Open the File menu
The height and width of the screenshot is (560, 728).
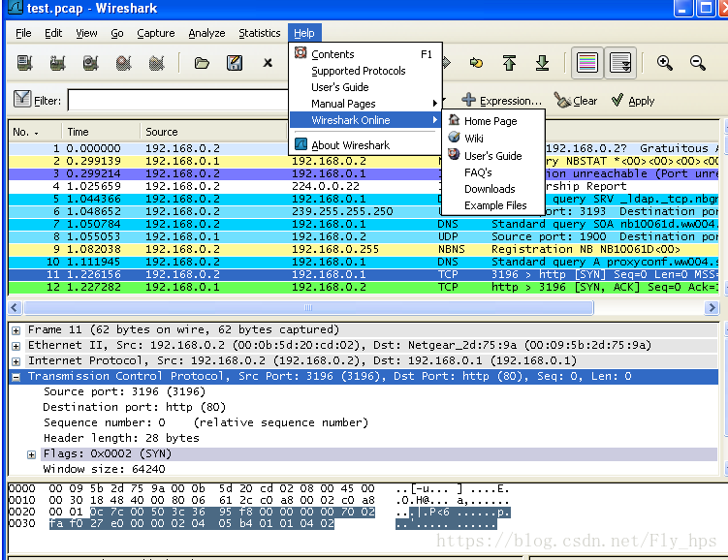click(x=23, y=33)
